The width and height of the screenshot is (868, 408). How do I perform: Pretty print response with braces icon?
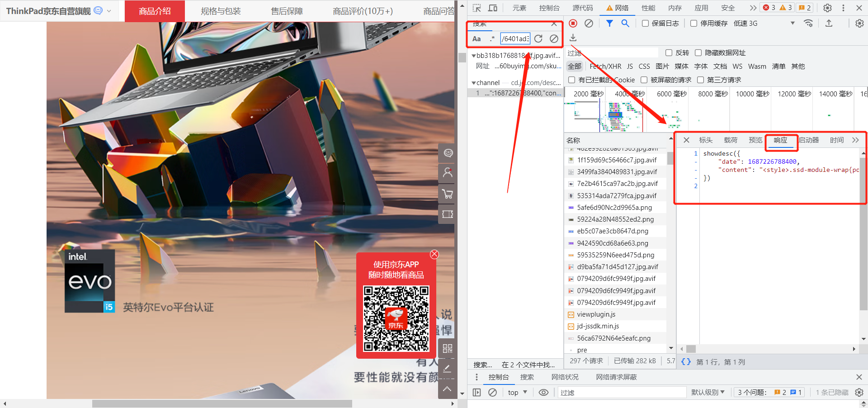(686, 361)
